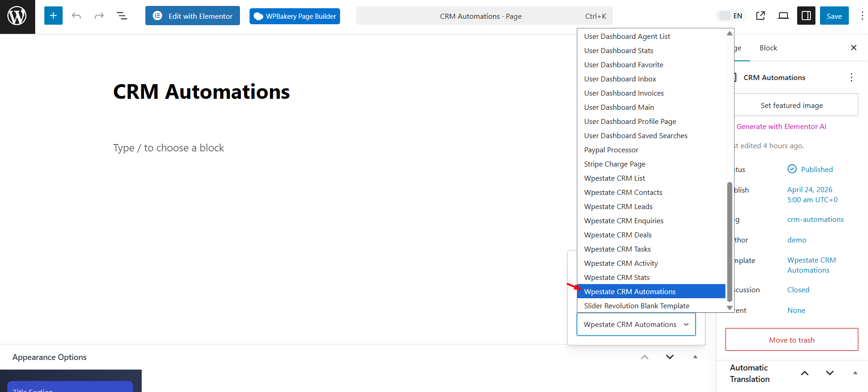Undo the last change with the undo arrow
868x392 pixels.
click(76, 16)
